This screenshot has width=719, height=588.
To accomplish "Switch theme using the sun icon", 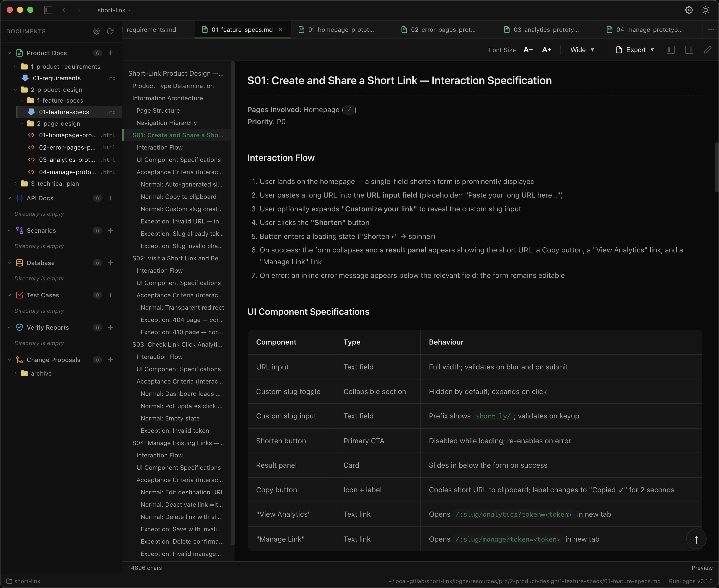I will pyautogui.click(x=705, y=10).
